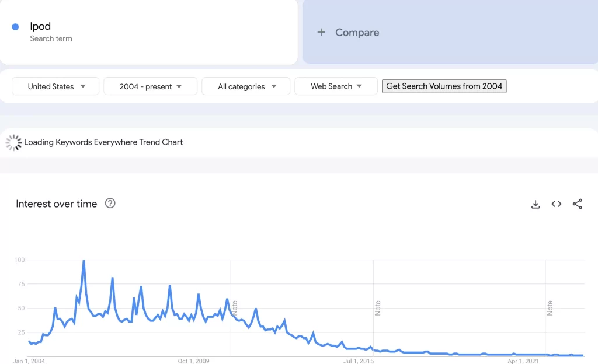Click the highest peak on the trend line
Viewport: 598px width, 364px height.
84,261
